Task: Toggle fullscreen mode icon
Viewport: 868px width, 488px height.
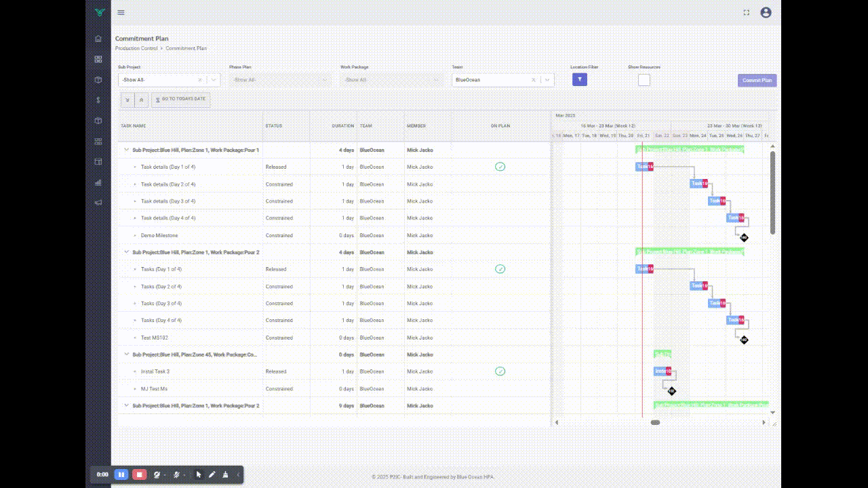Action: (x=747, y=12)
